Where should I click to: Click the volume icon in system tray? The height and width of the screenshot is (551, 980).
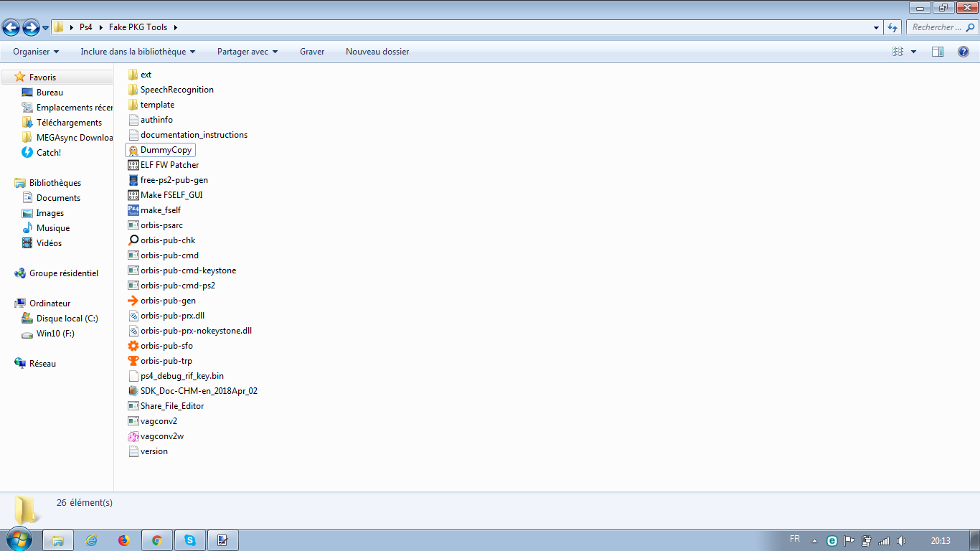[x=901, y=541]
